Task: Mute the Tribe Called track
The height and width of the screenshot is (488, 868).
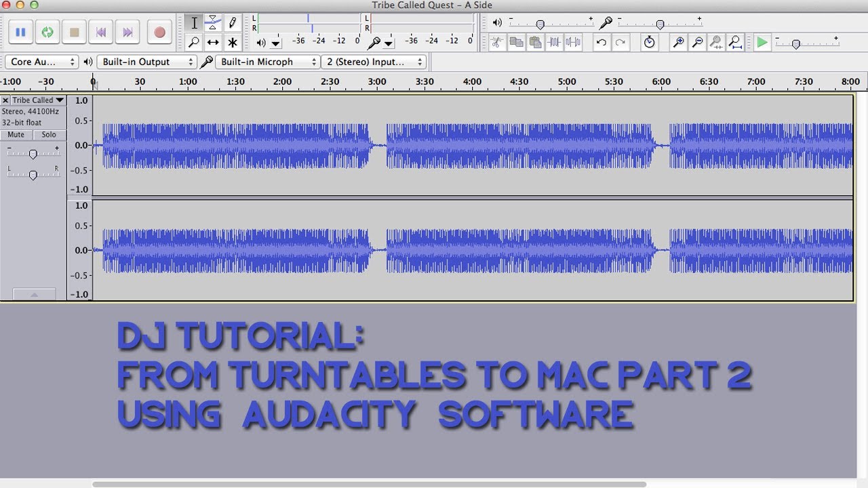Action: [16, 135]
